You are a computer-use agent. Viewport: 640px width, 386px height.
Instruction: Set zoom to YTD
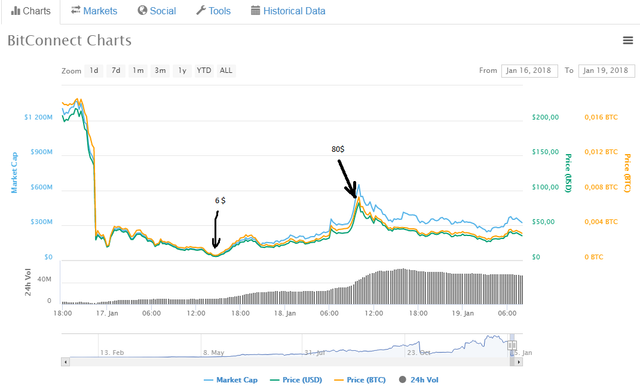click(204, 71)
